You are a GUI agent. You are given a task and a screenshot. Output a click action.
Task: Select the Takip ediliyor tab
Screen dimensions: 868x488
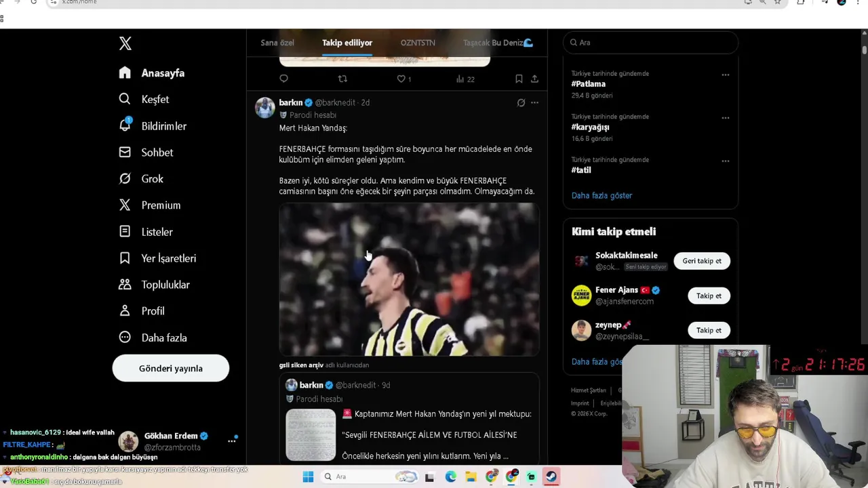click(347, 43)
